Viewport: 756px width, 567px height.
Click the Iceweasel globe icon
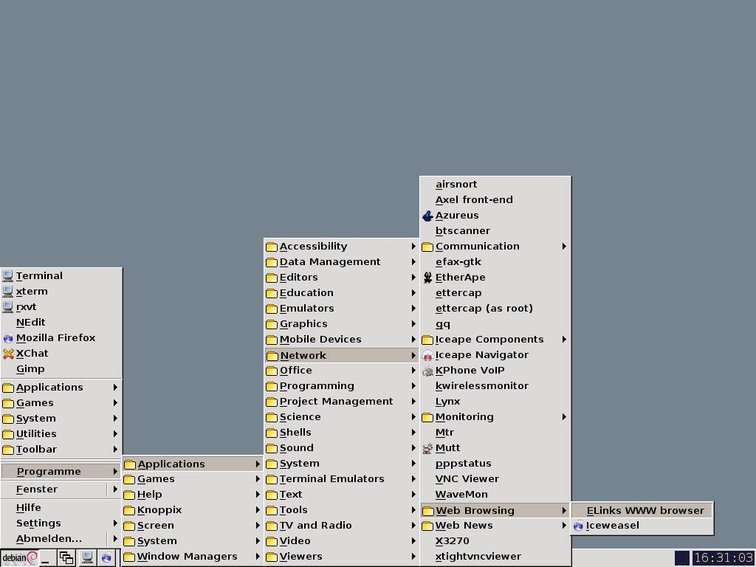coord(578,526)
